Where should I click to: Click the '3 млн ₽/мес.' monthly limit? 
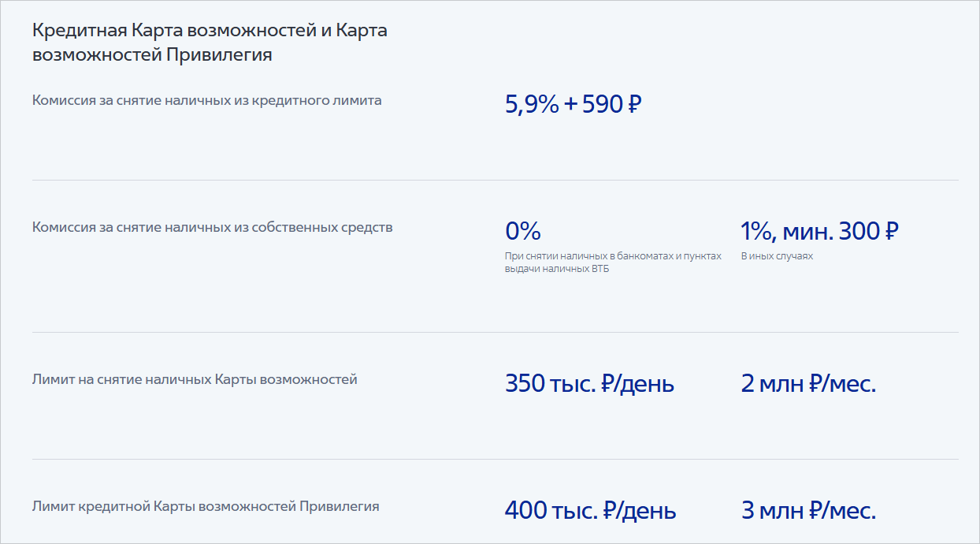click(808, 510)
